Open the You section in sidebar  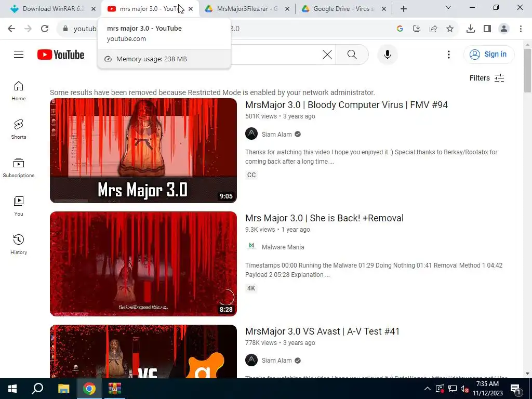click(19, 206)
